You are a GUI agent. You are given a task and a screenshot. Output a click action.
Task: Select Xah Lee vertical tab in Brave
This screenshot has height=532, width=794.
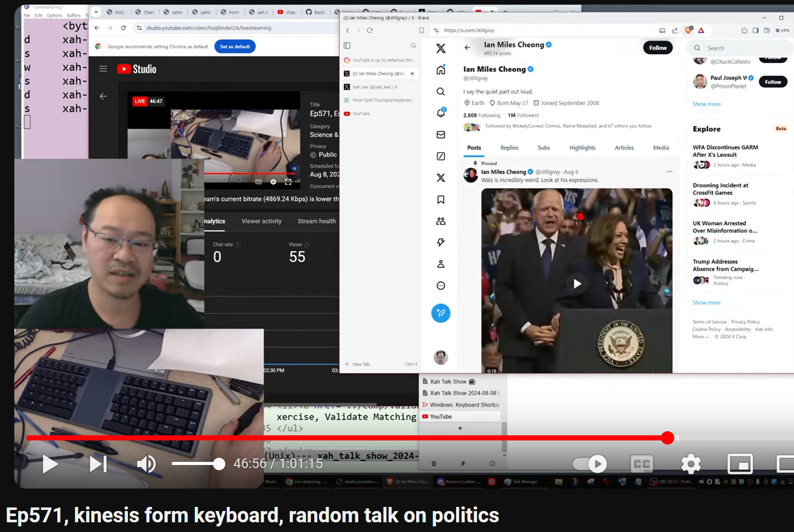[x=380, y=87]
